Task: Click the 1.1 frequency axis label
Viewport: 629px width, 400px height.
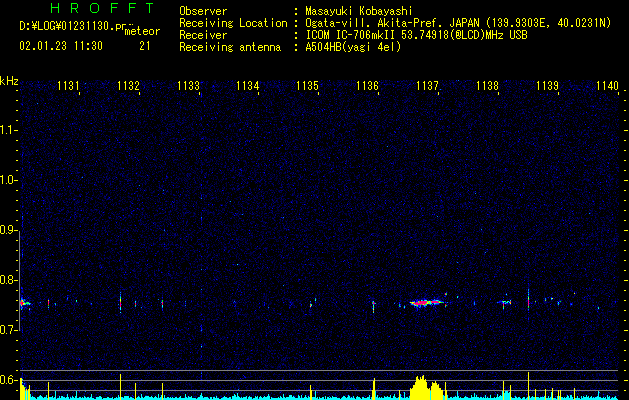Action: (9, 130)
